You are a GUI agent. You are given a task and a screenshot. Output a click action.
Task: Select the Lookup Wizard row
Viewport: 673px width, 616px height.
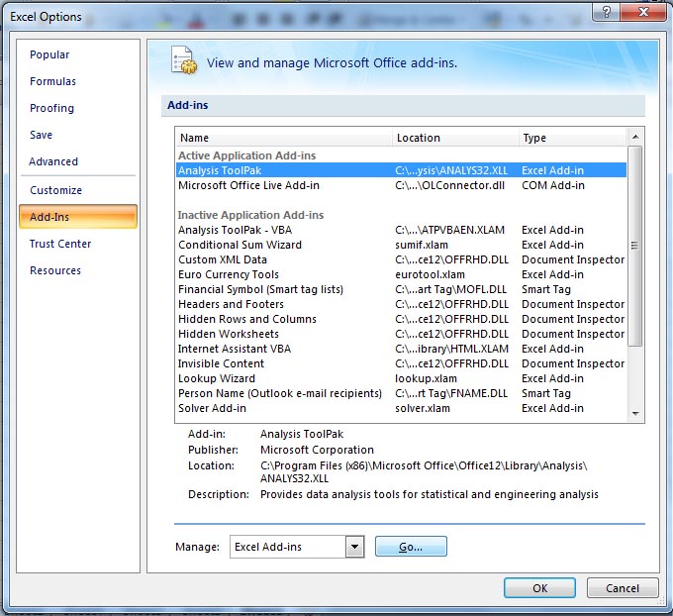pyautogui.click(x=401, y=378)
